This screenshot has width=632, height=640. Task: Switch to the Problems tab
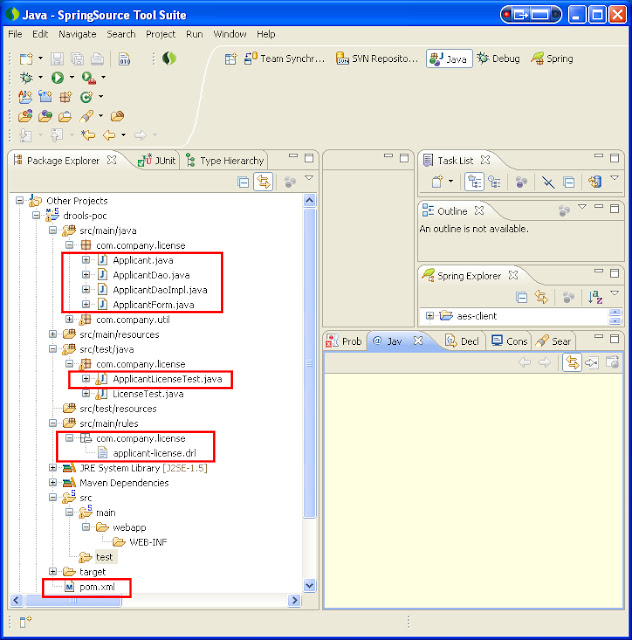344,341
